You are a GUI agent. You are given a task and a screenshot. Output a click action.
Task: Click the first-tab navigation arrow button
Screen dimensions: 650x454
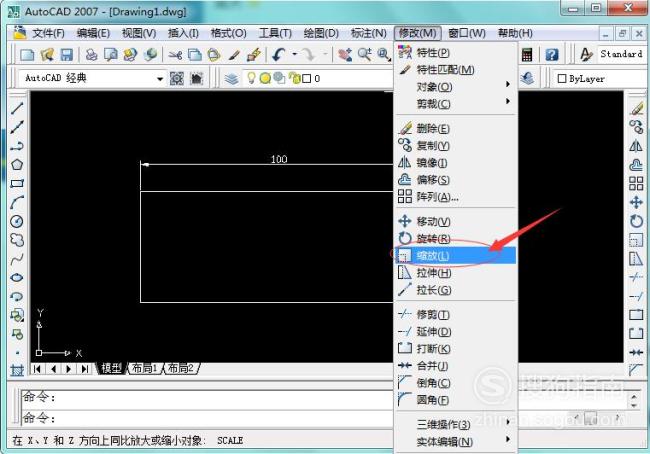coord(37,369)
